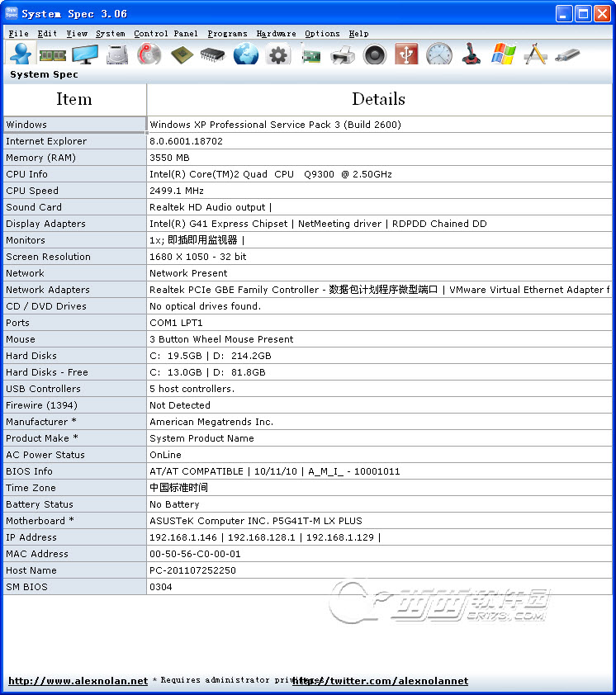
Task: Click the SM BIOS value 0304
Action: click(160, 587)
